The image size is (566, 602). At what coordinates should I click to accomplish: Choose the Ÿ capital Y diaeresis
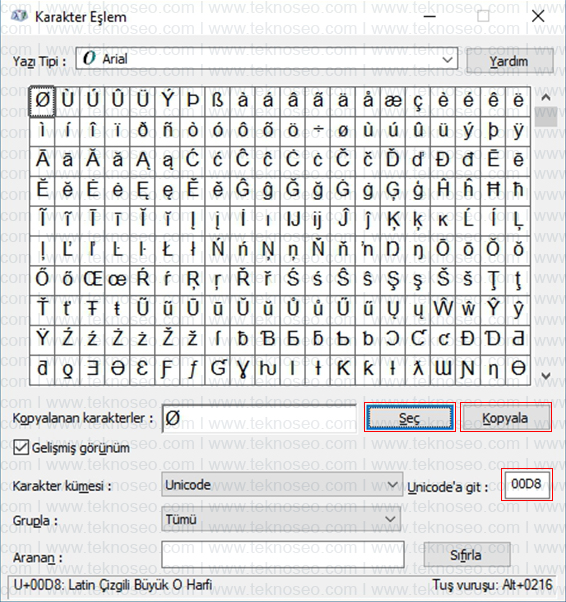(42, 339)
